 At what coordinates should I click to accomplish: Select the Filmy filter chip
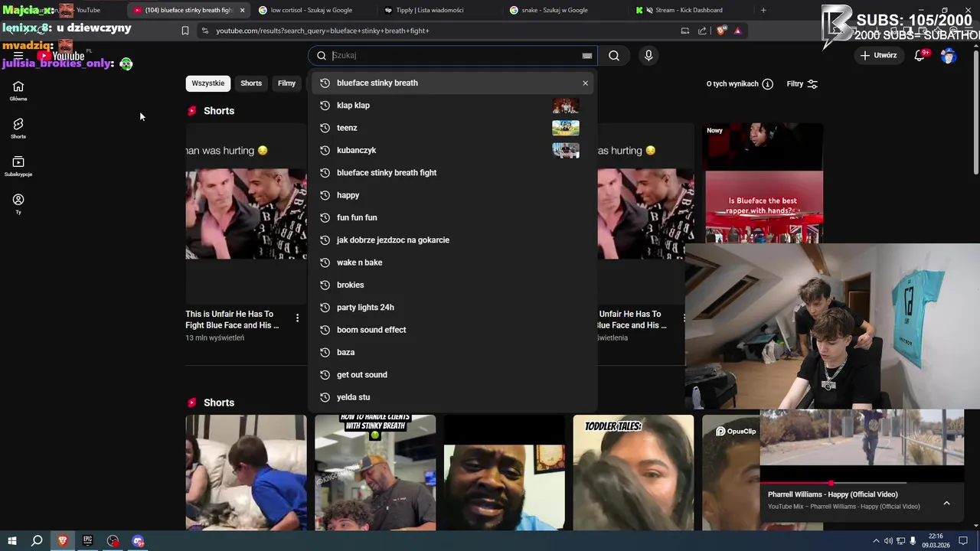coord(287,83)
